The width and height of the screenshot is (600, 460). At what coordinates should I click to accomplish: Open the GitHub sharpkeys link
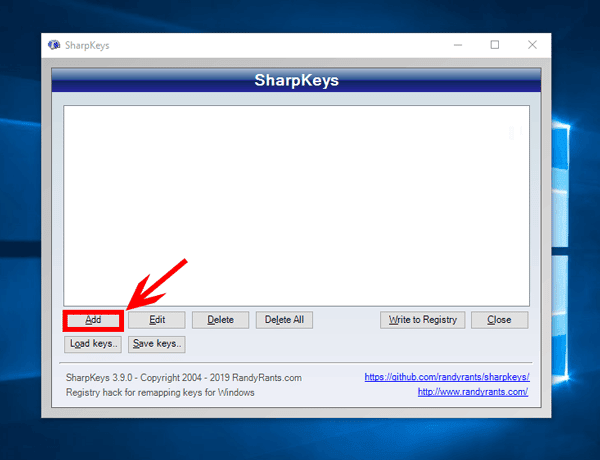447,377
